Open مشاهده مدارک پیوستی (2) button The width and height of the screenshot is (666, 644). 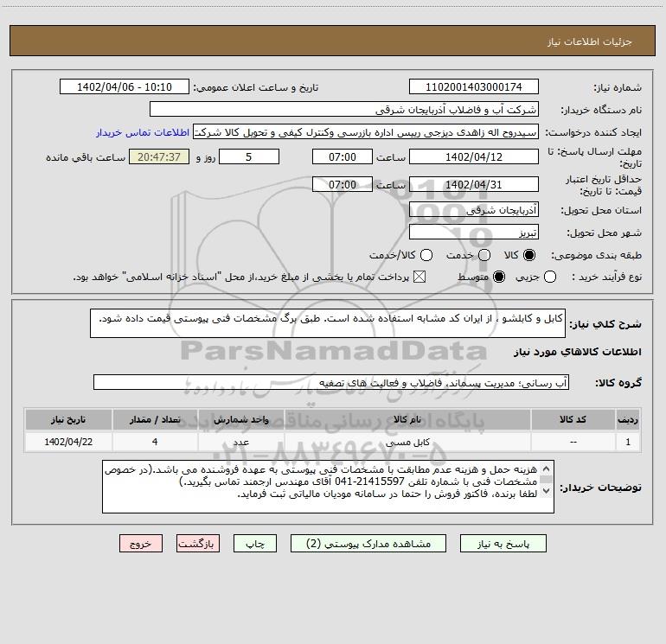(368, 544)
